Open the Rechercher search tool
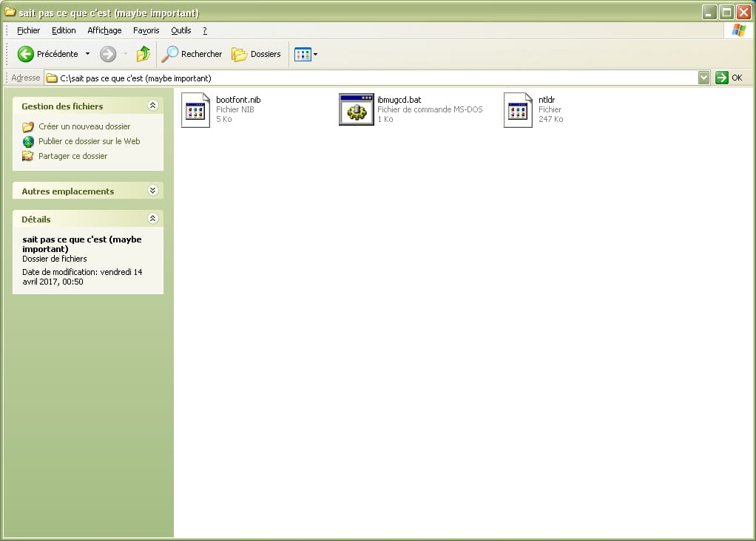Image resolution: width=756 pixels, height=541 pixels. [x=192, y=54]
